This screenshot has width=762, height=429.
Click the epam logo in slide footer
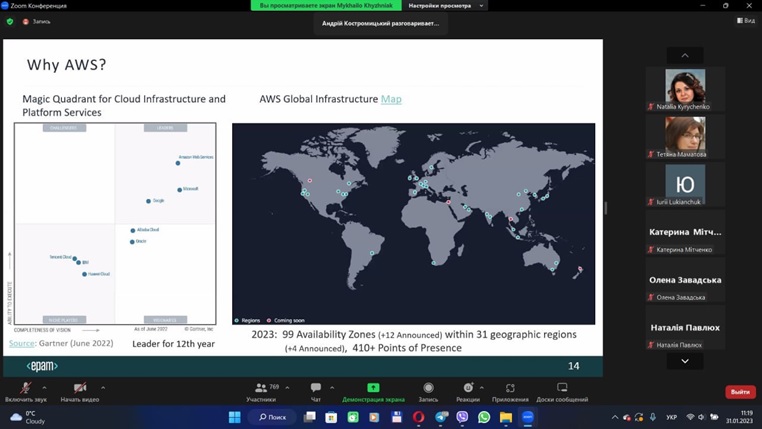pyautogui.click(x=42, y=366)
